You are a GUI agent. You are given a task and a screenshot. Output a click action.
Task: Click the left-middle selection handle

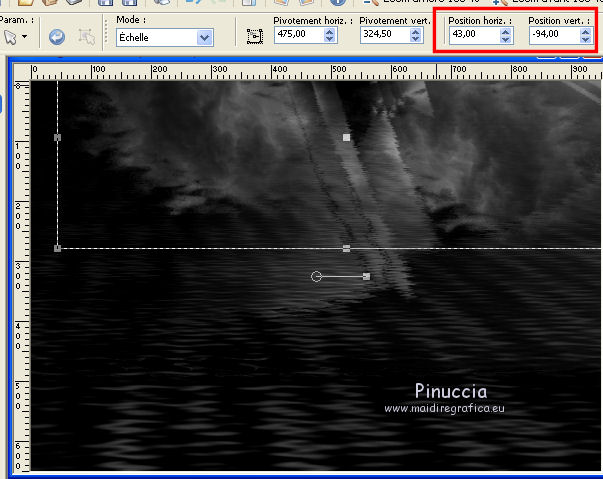[x=57, y=137]
